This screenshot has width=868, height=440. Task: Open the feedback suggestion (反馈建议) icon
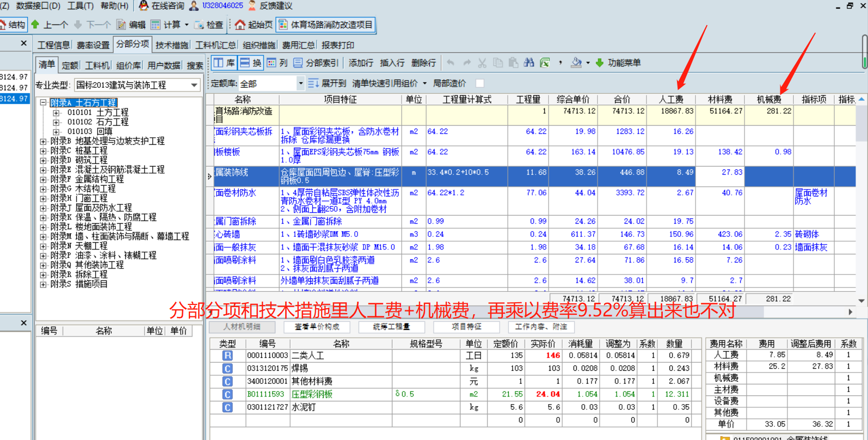[x=252, y=5]
